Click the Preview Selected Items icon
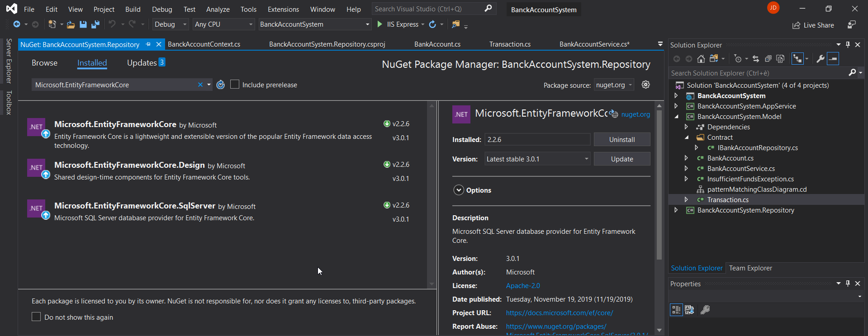The width and height of the screenshot is (868, 336). pyautogui.click(x=833, y=59)
